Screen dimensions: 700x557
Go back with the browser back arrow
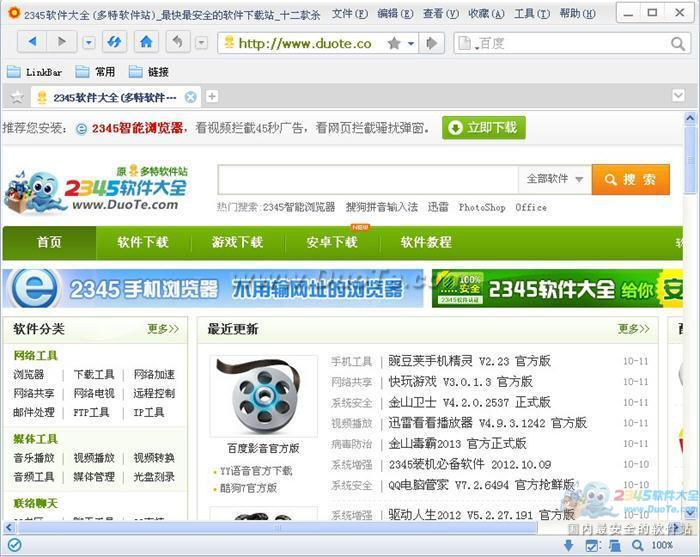pos(32,42)
